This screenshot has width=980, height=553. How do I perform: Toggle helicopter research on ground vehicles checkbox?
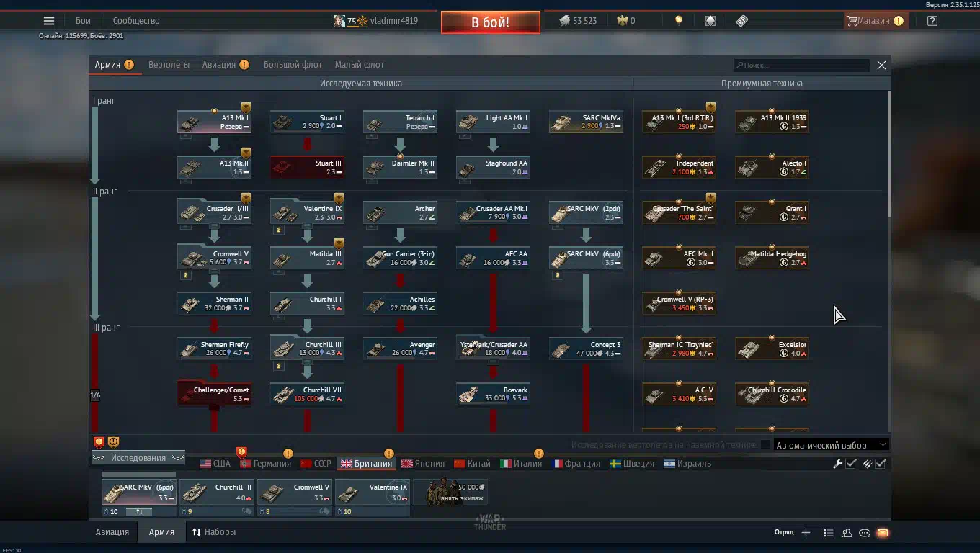pos(765,445)
